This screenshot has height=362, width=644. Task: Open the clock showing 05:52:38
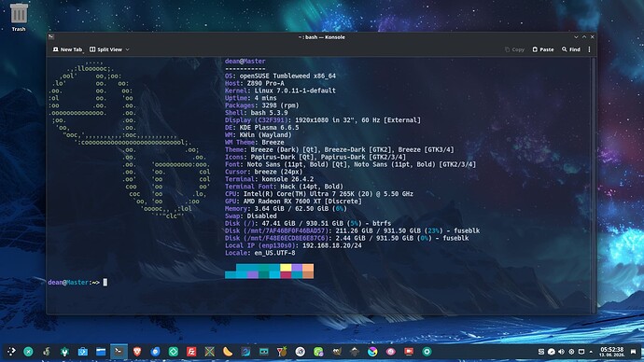[612, 352]
